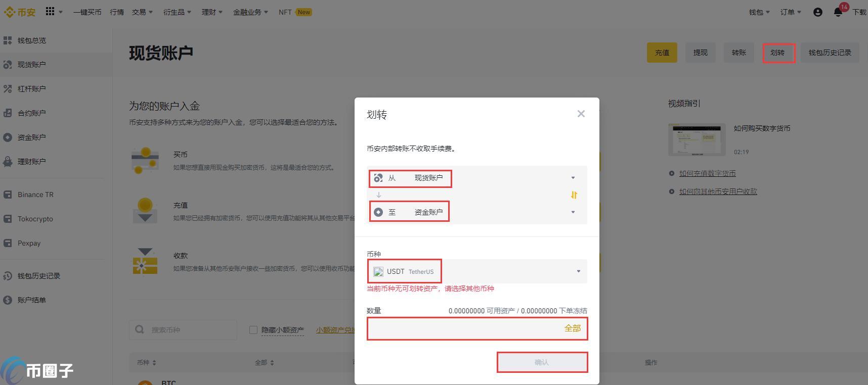Viewport: 868px width, 385px height.
Task: Open the apps grid menu icon
Action: pos(50,12)
